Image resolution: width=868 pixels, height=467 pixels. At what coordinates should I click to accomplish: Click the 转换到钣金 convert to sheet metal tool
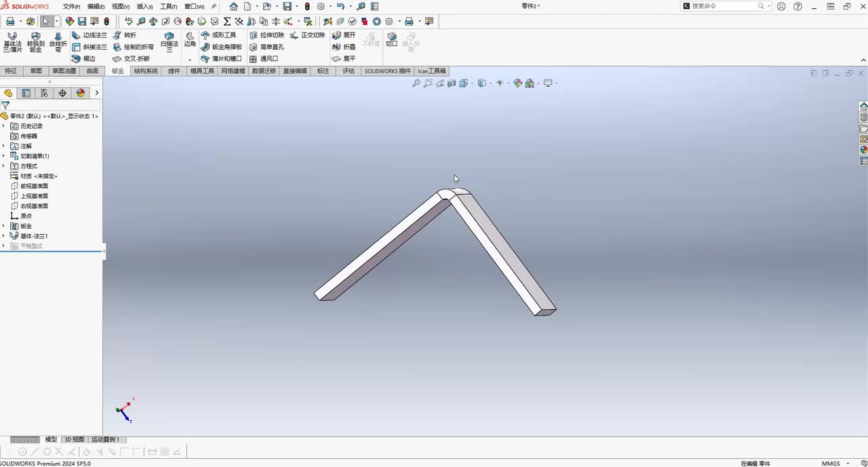click(x=35, y=42)
